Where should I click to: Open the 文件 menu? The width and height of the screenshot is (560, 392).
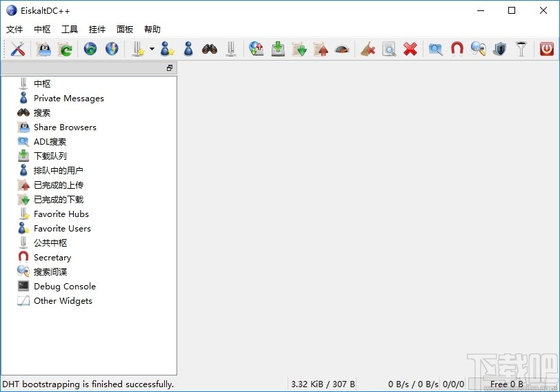[x=14, y=29]
